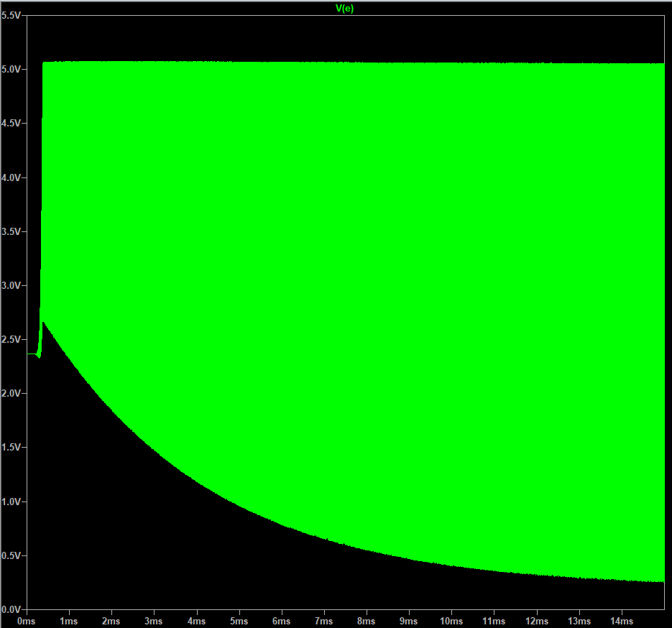Click the 0.5V vertical axis label
The width and height of the screenshot is (672, 628).
click(x=11, y=556)
